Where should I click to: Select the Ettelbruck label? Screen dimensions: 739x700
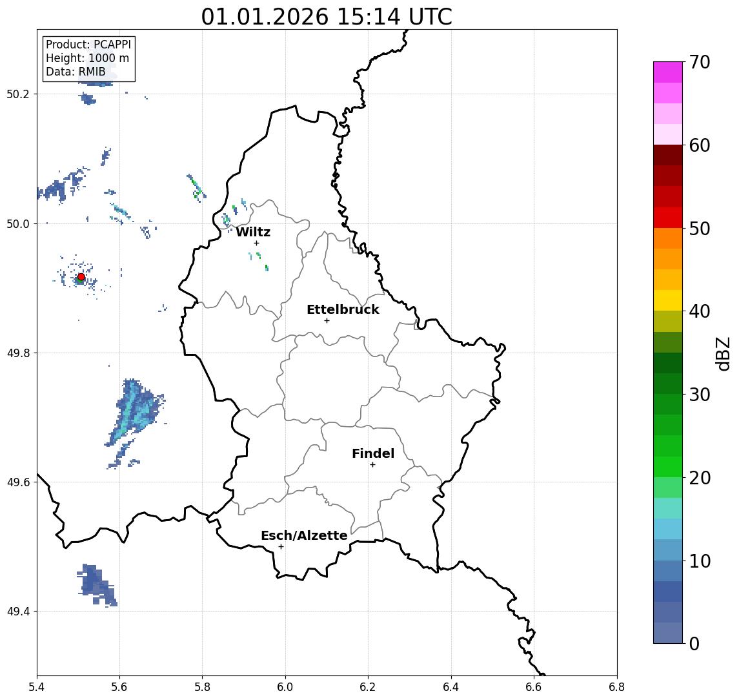click(343, 309)
